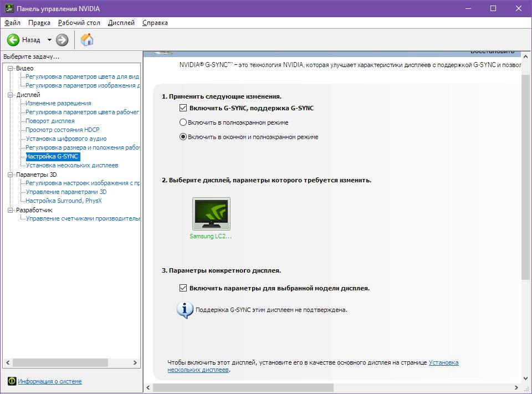
Task: Go to the Home page icon
Action: click(x=87, y=40)
